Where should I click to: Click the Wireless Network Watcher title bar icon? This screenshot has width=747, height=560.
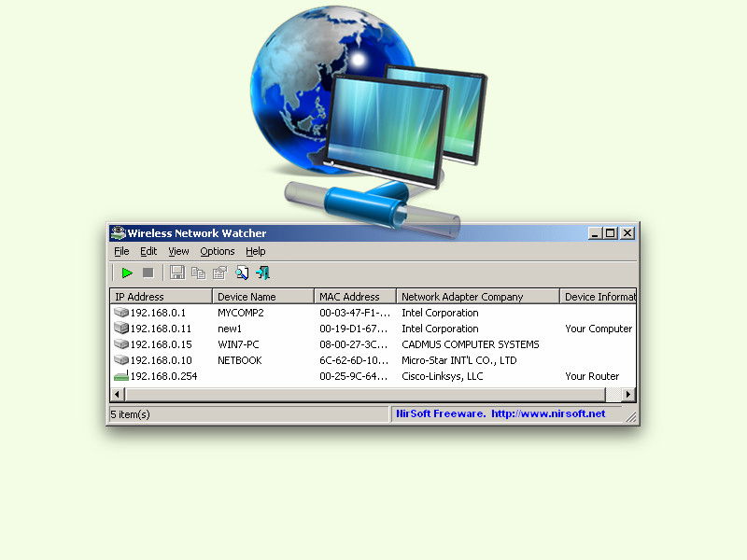point(119,232)
